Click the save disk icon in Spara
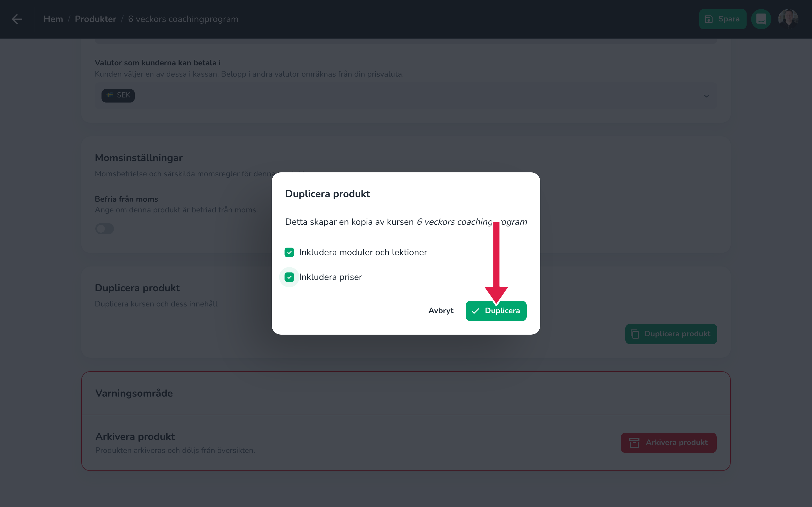Viewport: 812px width, 507px height. point(709,19)
